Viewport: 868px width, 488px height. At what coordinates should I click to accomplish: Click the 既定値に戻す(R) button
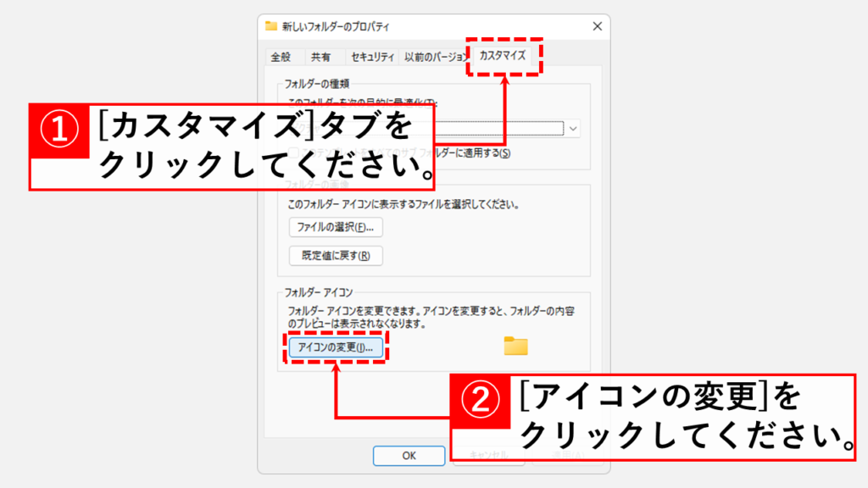click(336, 256)
